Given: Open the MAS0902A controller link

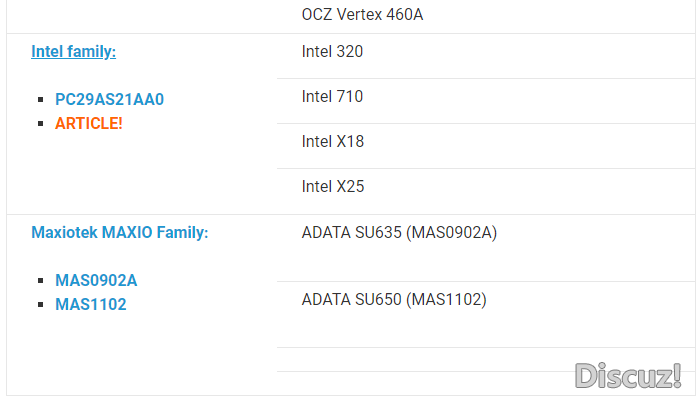Looking at the screenshot, I should point(96,280).
